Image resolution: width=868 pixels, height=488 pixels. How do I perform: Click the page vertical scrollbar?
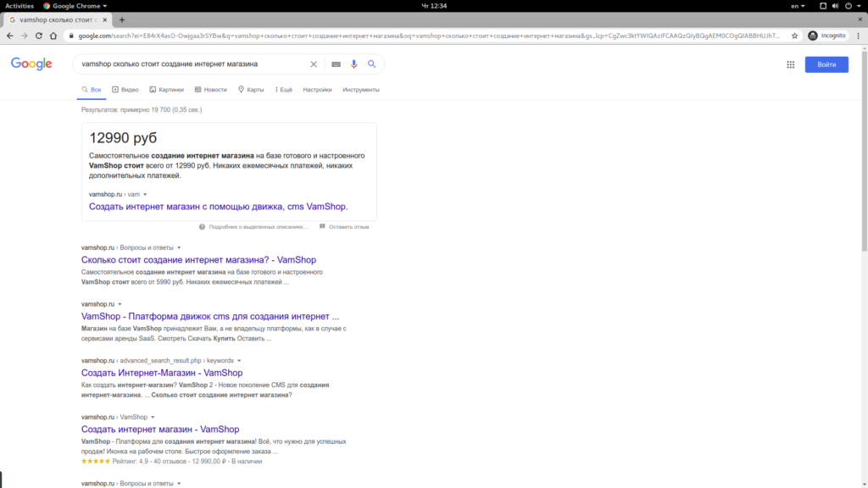864,149
